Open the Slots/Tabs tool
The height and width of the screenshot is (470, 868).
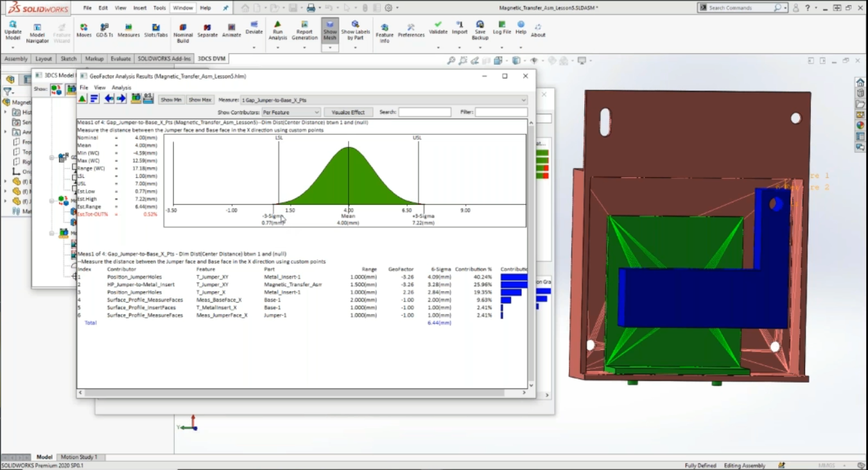click(156, 30)
